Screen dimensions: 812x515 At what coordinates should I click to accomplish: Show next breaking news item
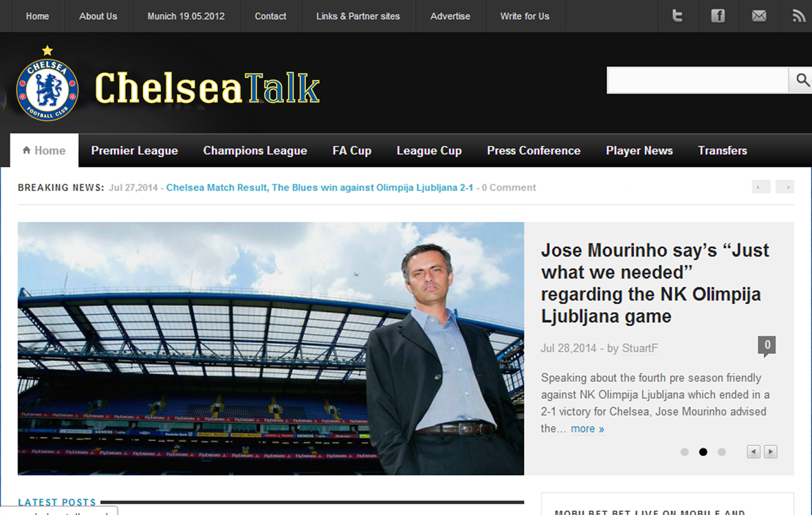click(785, 186)
